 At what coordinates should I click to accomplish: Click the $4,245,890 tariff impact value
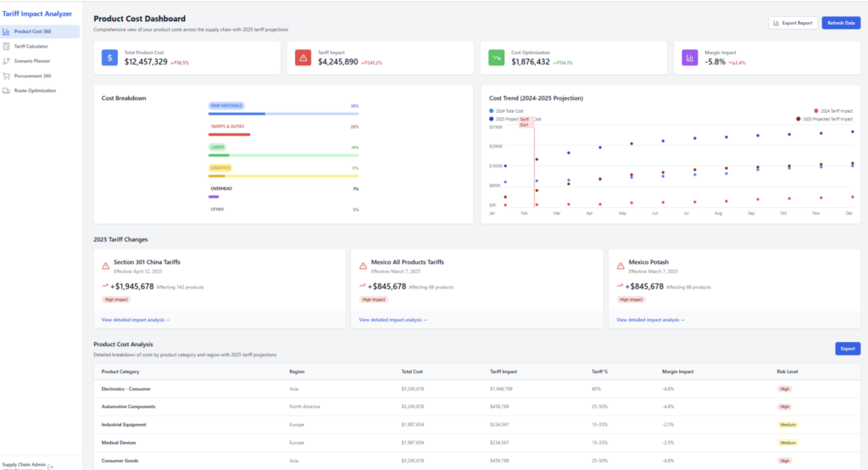tap(337, 62)
